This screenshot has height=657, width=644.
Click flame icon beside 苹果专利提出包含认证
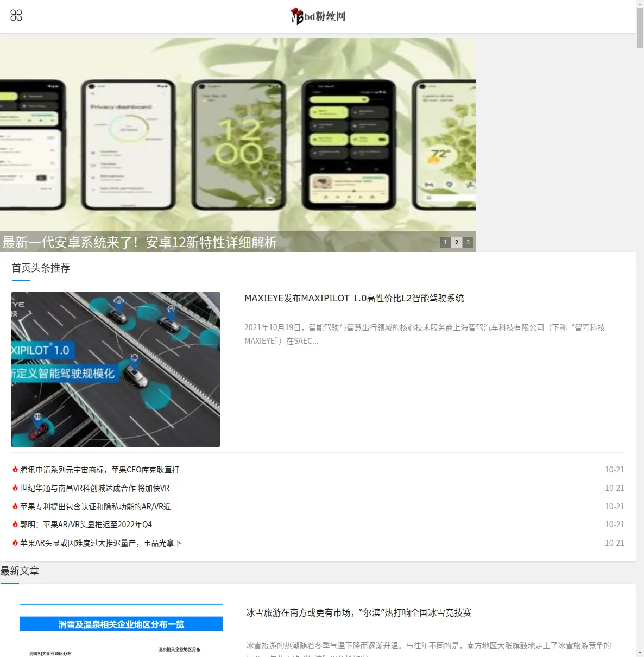[x=15, y=506]
